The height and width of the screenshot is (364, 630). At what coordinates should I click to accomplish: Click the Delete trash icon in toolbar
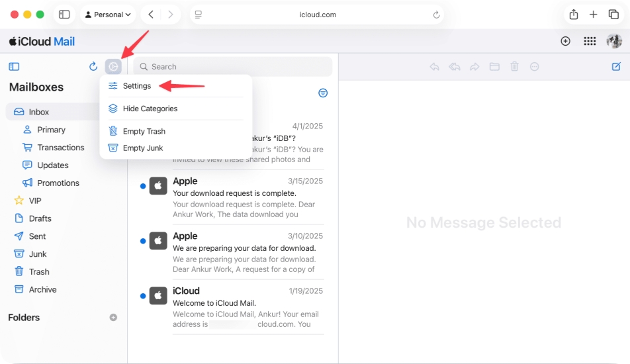[x=514, y=67]
